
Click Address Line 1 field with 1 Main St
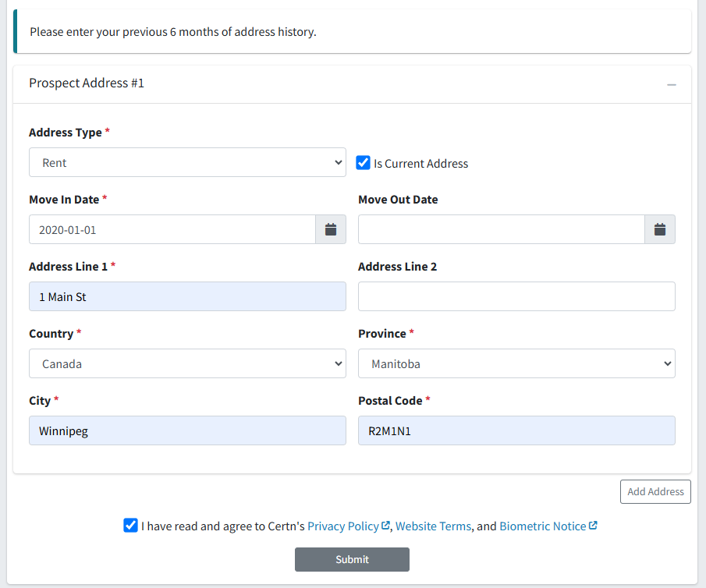click(x=187, y=296)
